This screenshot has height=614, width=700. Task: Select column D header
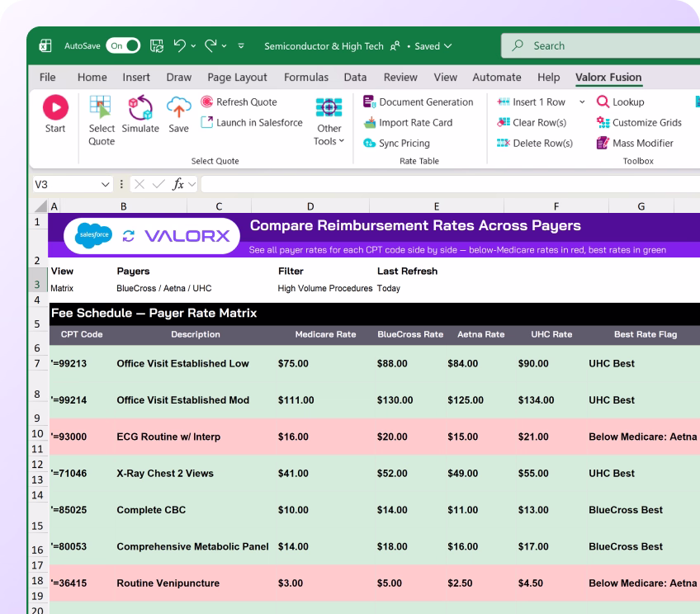(x=310, y=206)
